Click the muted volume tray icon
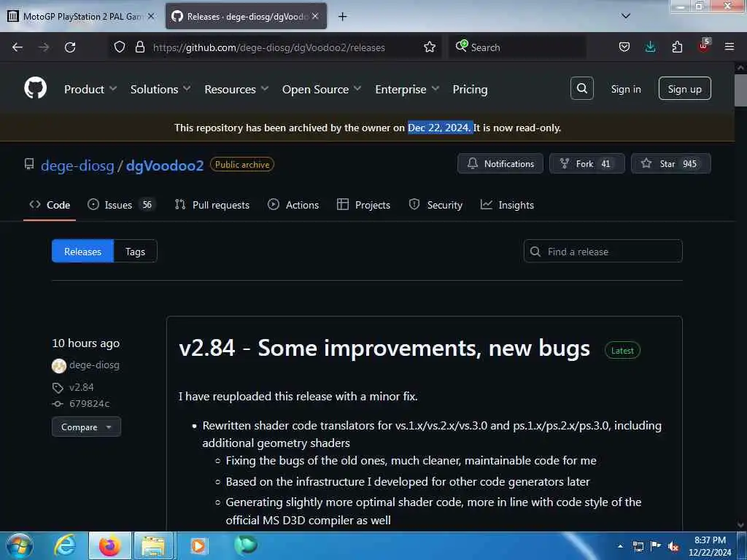 pos(673,547)
